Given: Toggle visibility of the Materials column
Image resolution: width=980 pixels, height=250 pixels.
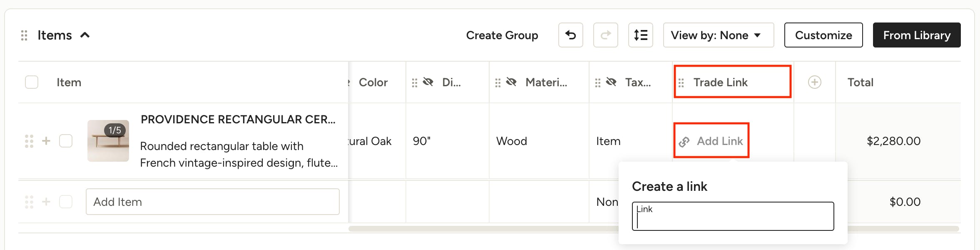Looking at the screenshot, I should click(x=511, y=82).
